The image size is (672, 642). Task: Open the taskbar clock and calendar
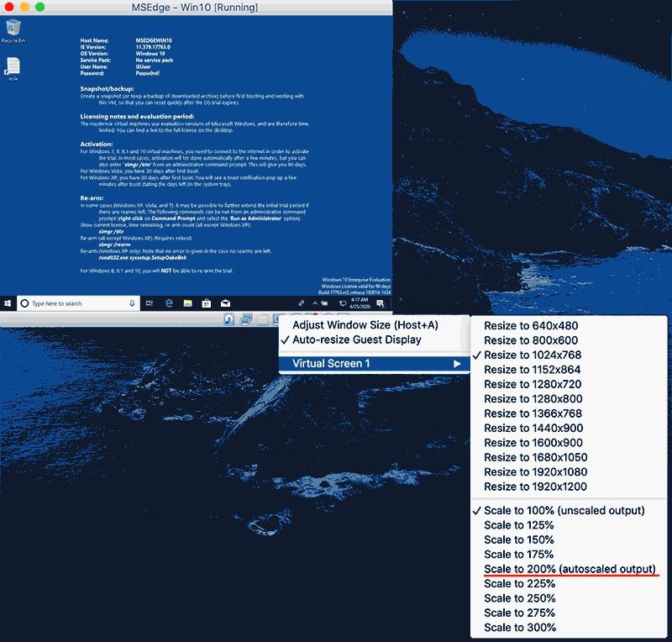pyautogui.click(x=360, y=303)
